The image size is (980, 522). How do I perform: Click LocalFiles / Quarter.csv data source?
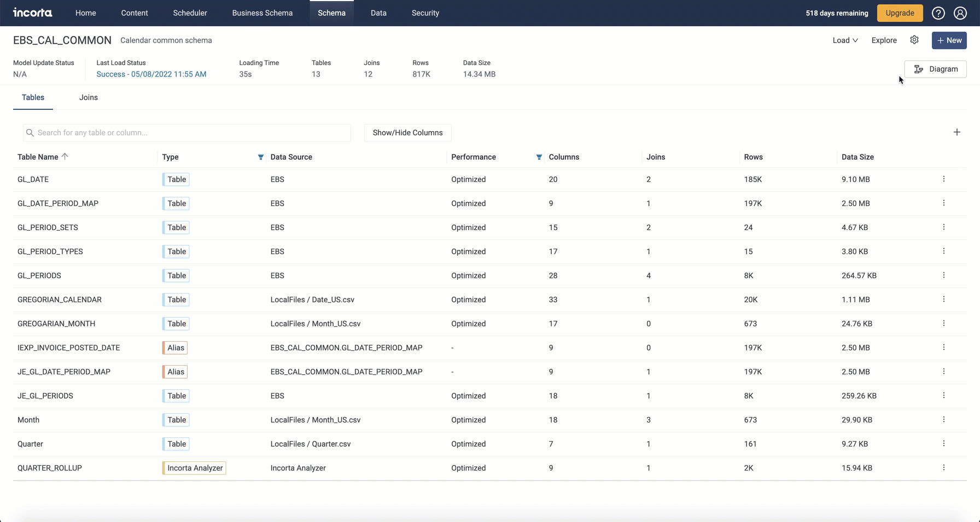pos(311,444)
